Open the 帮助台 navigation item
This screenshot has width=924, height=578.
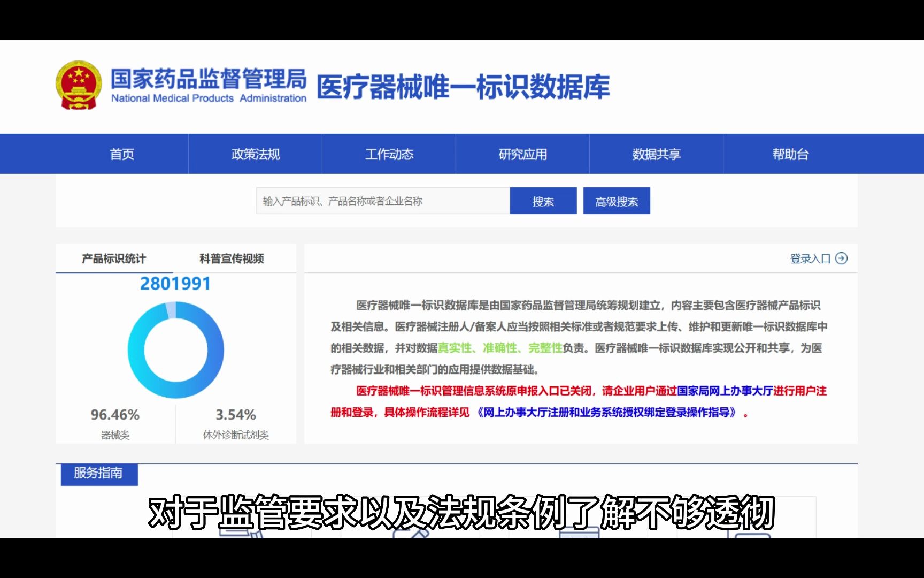click(x=790, y=154)
